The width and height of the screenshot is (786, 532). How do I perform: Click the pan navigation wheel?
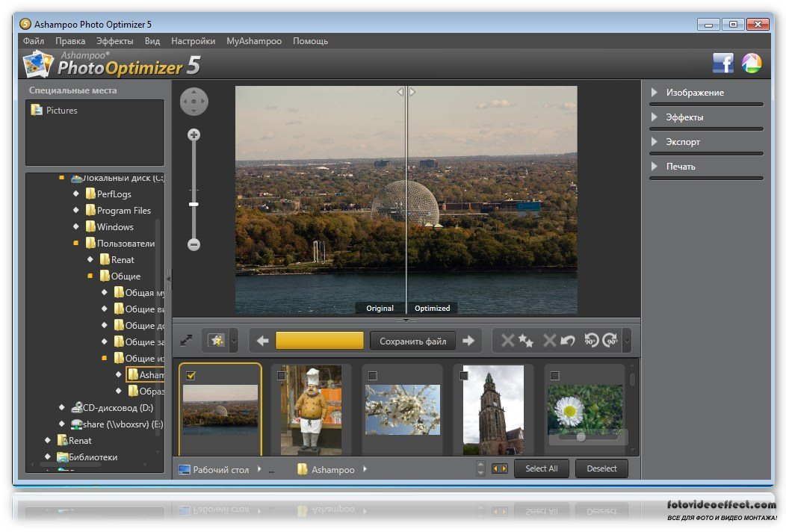click(194, 102)
